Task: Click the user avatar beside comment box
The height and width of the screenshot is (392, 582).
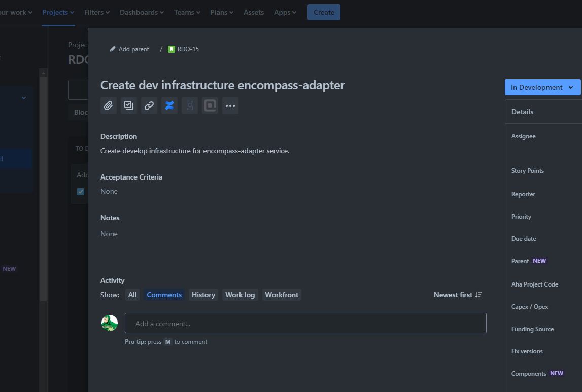Action: pyautogui.click(x=110, y=323)
